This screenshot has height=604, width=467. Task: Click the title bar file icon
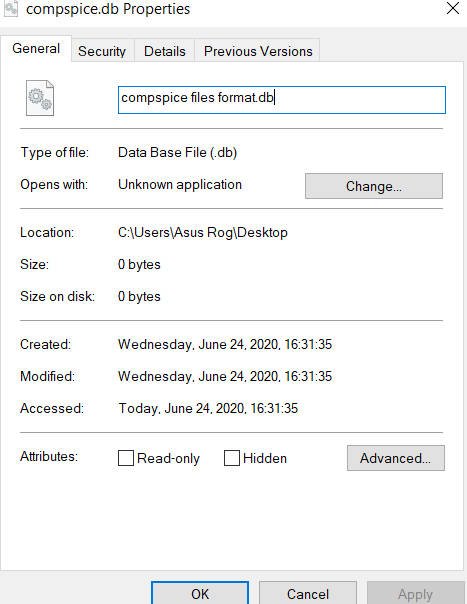point(11,8)
